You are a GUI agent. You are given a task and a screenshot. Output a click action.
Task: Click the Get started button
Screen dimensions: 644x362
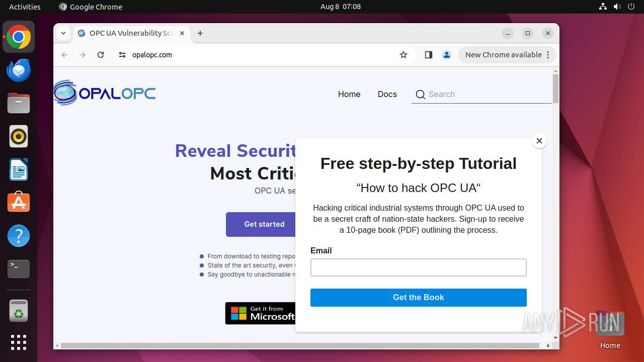[x=261, y=224]
